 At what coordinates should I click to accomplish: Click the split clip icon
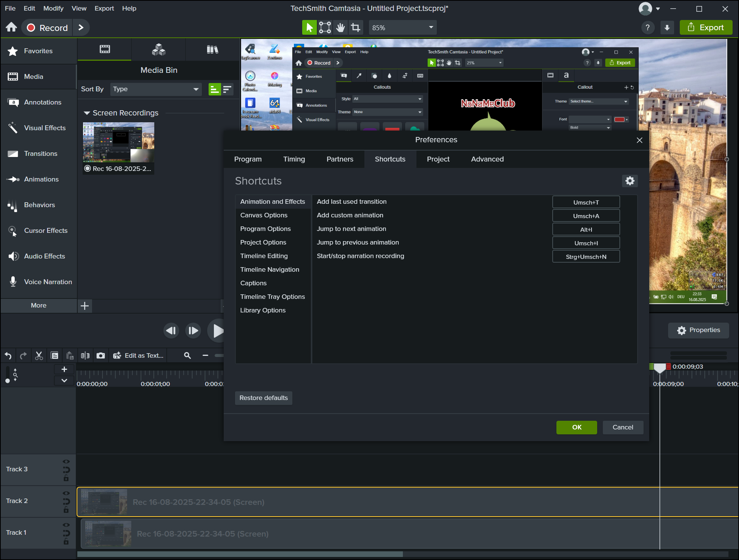click(x=85, y=355)
